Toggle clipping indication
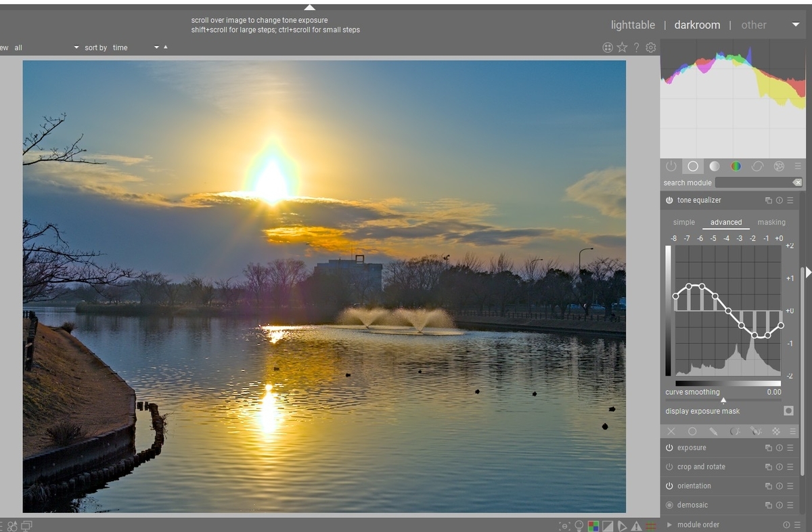The height and width of the screenshot is (532, 812). 608,526
